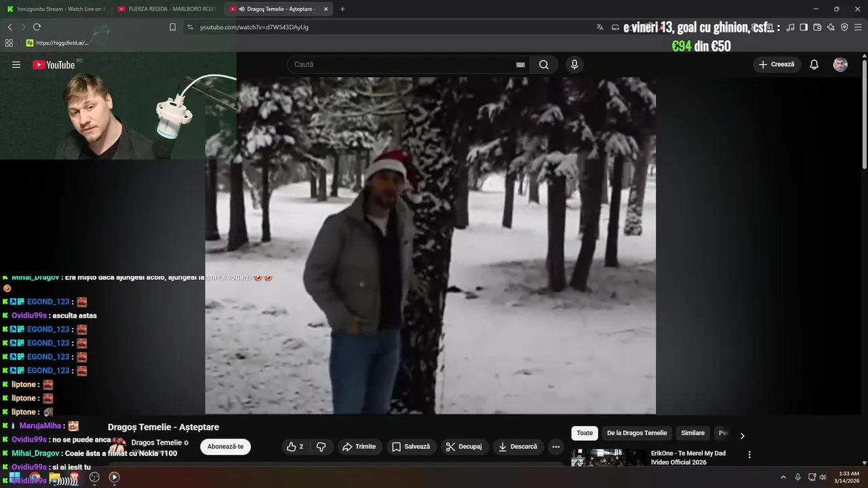The height and width of the screenshot is (488, 868).
Task: Click the youtube.com address bar
Action: pyautogui.click(x=387, y=27)
